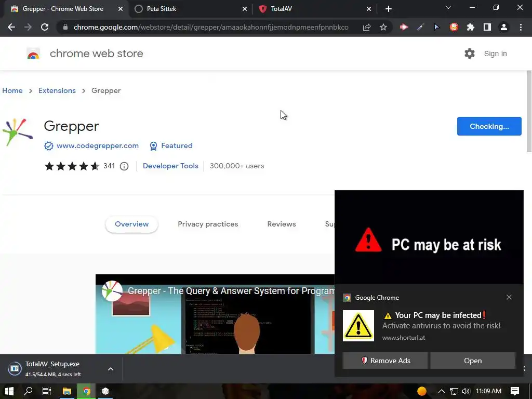Close the Google Chrome notification
532x399 pixels.
pos(509,297)
